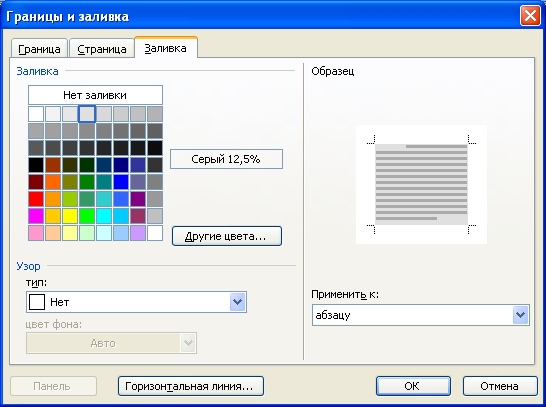The width and height of the screenshot is (546, 407).
Task: Choose the brown color swatch
Action: (53, 165)
